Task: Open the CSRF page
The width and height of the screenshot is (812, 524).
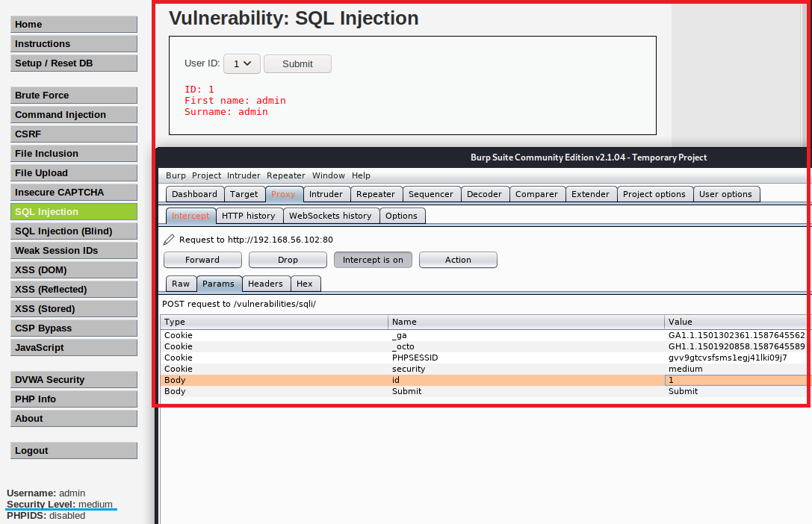Action: click(73, 134)
